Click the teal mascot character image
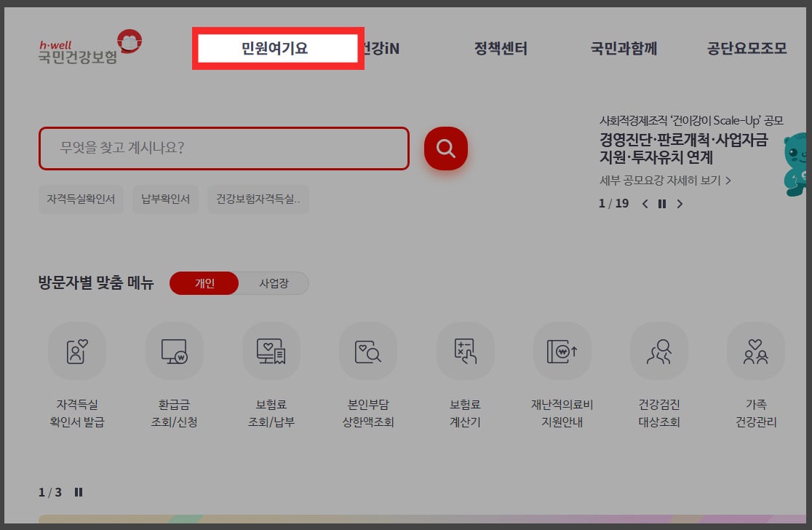 point(797,164)
